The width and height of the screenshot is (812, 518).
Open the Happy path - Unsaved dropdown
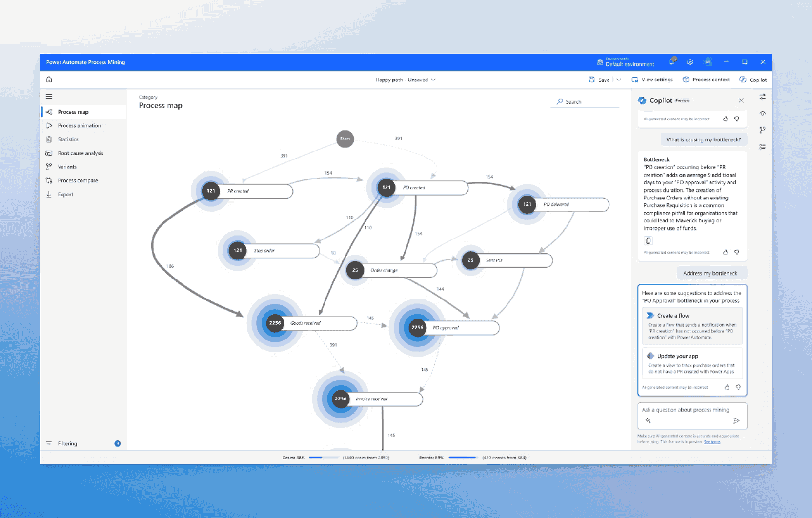[405, 80]
